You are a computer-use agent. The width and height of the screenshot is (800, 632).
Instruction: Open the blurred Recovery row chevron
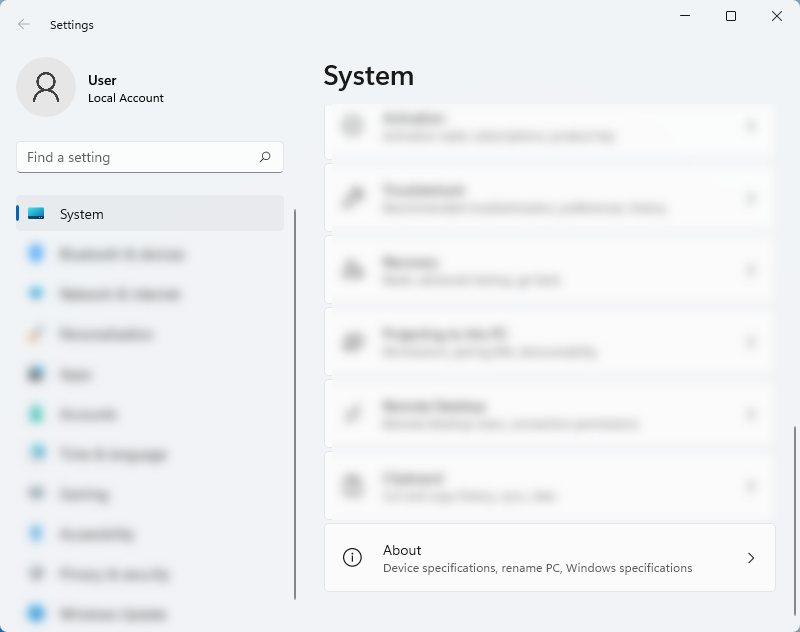751,270
